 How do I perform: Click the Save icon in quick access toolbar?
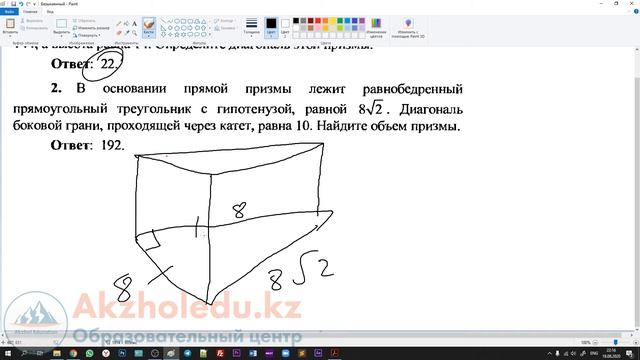(x=13, y=4)
